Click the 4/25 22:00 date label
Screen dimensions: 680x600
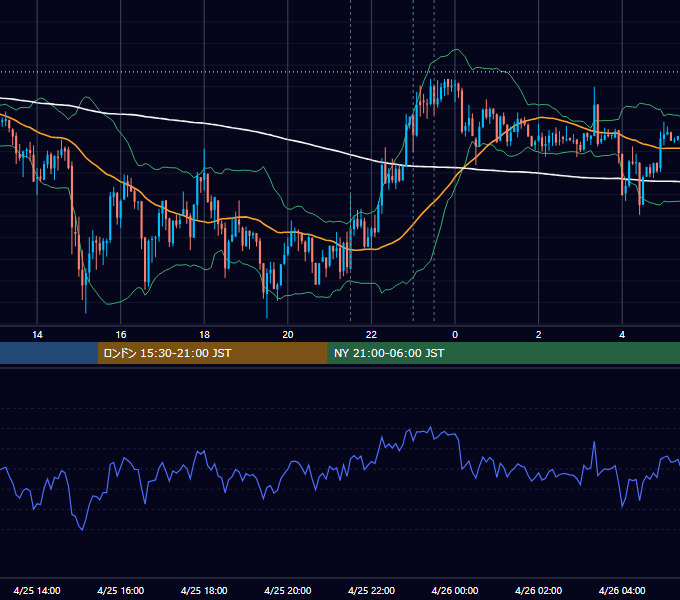pos(371,590)
